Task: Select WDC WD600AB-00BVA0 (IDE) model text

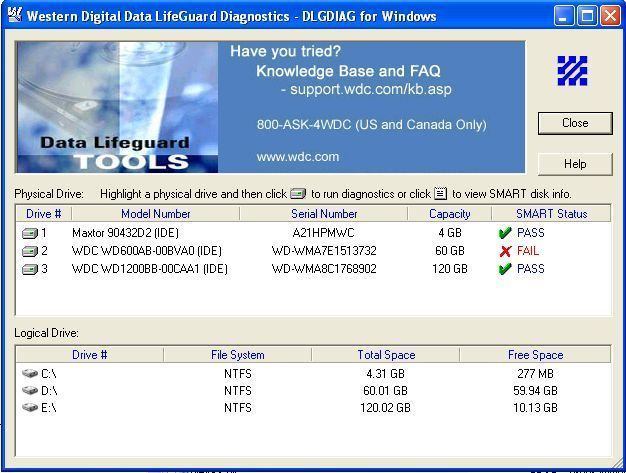Action: click(x=147, y=251)
